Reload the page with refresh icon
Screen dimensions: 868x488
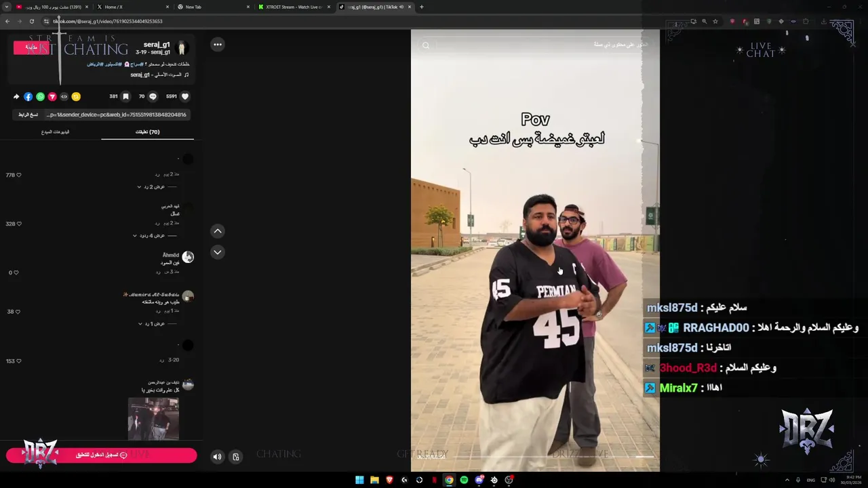point(31,21)
